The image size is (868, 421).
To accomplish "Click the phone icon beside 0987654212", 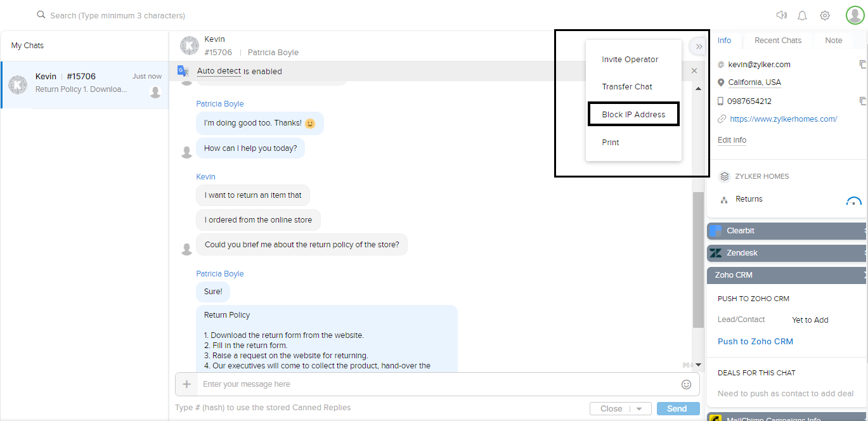I will coord(720,101).
